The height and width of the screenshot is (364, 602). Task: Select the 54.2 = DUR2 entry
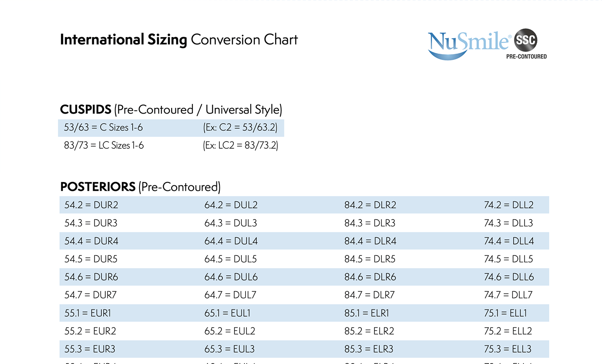point(91,205)
